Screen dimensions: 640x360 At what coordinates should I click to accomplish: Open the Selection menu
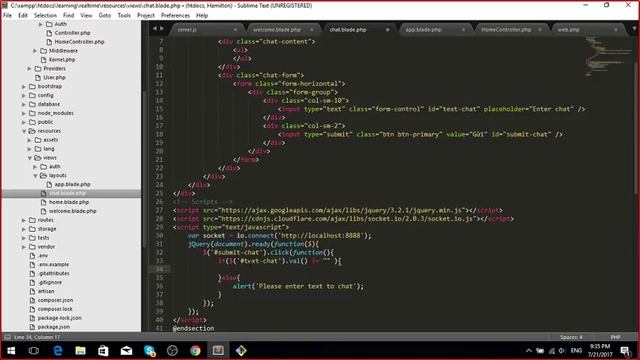[45, 16]
